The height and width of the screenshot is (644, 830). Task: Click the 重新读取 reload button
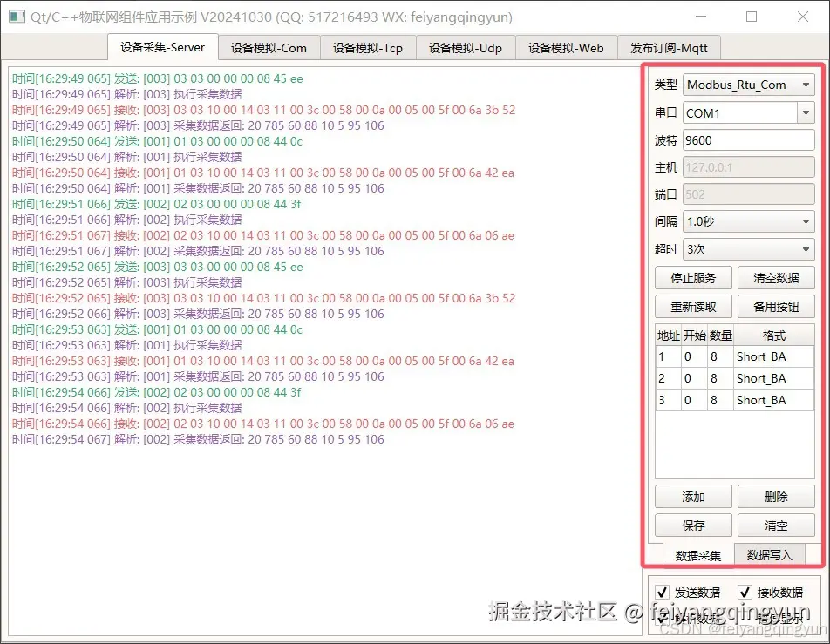click(x=693, y=306)
